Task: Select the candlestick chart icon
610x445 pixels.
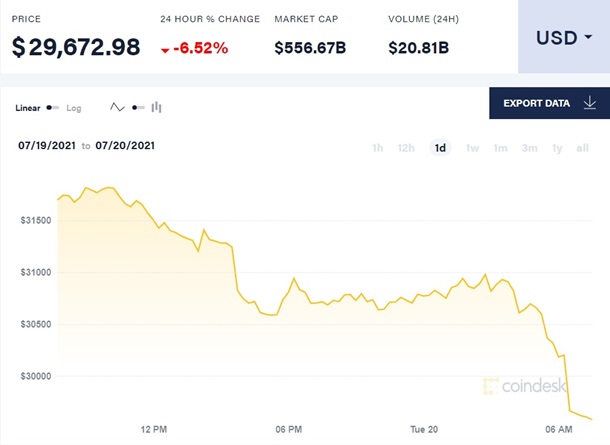Action: click(157, 108)
